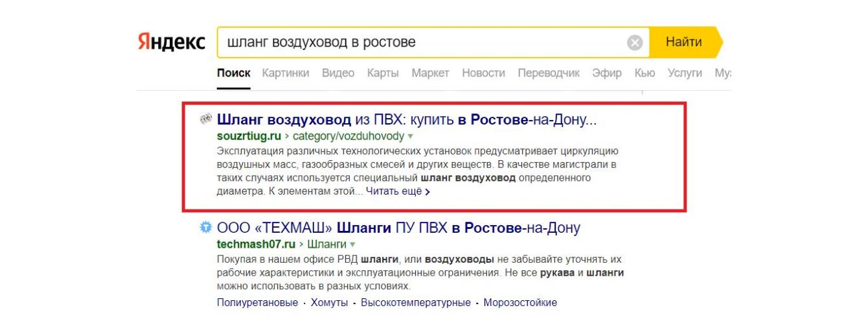868x334 pixels.
Task: Expand the souzrtiug.ru result dropdown arrow
Action: (x=410, y=137)
